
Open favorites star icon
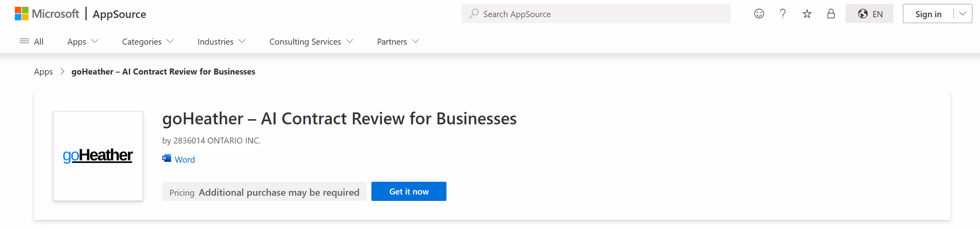pyautogui.click(x=807, y=14)
